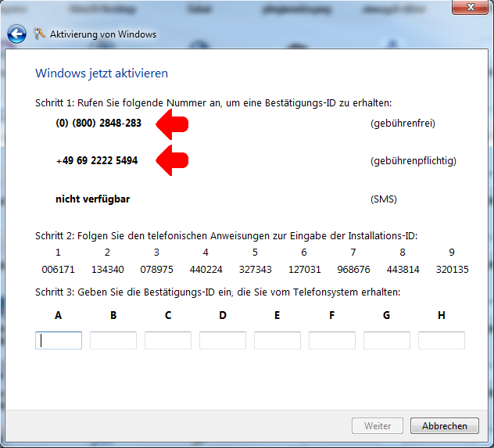Close the activation window
Screen dimensions: 494x448
point(470,7)
